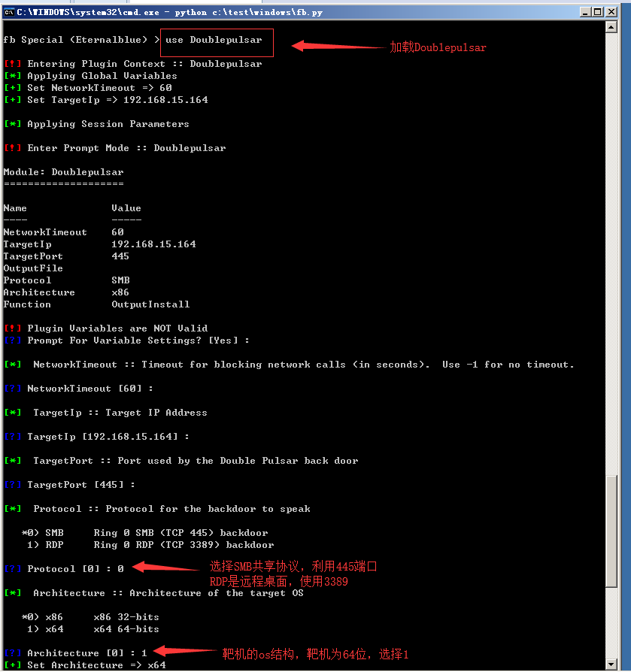Click the 'use Doublepulsar' command text

(214, 40)
